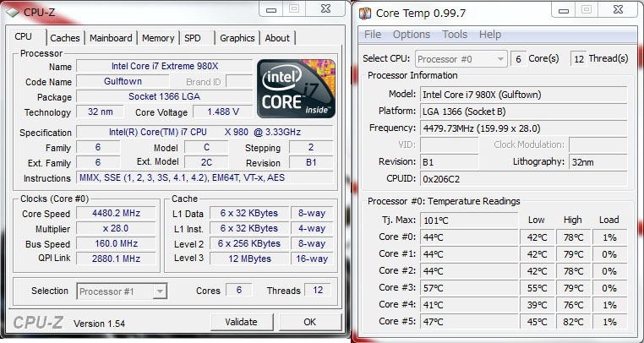Select the SPD tab in CPU-Z
Image resolution: width=644 pixels, height=343 pixels.
click(x=193, y=38)
